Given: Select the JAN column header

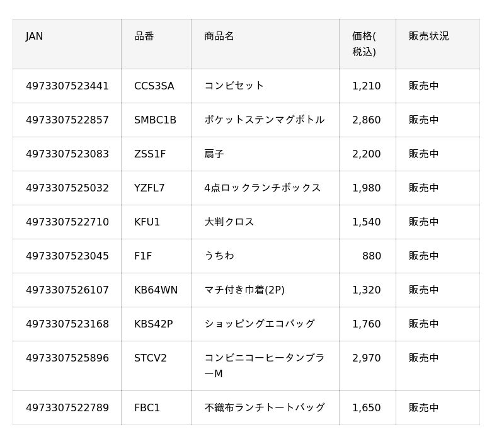Looking at the screenshot, I should click(67, 44).
